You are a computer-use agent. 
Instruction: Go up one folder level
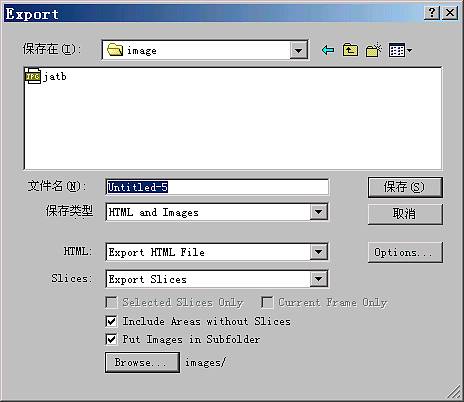coord(350,50)
